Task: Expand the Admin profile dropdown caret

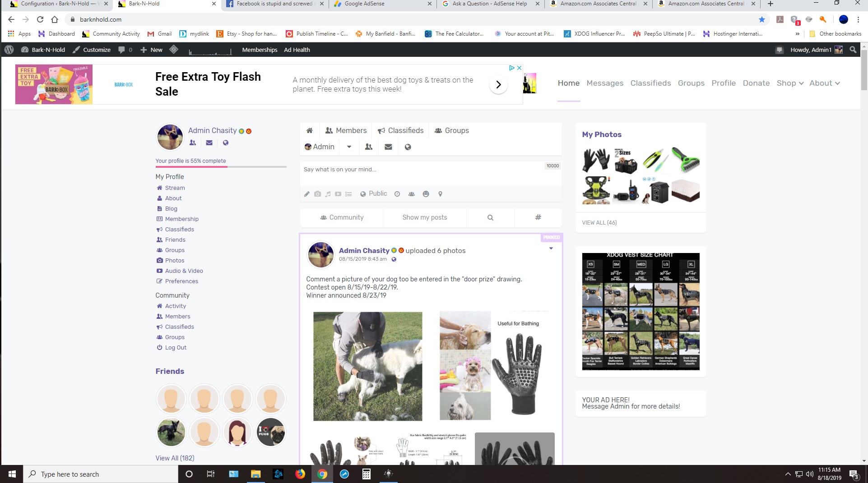Action: coord(349,147)
